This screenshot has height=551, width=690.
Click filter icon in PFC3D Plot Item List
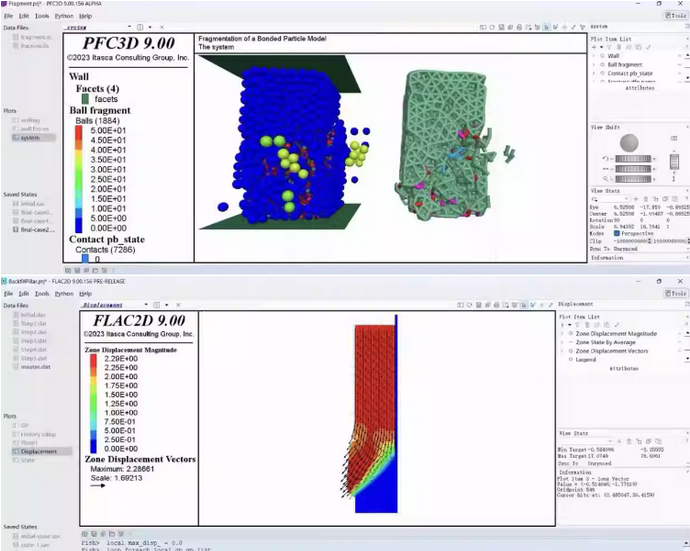[609, 47]
